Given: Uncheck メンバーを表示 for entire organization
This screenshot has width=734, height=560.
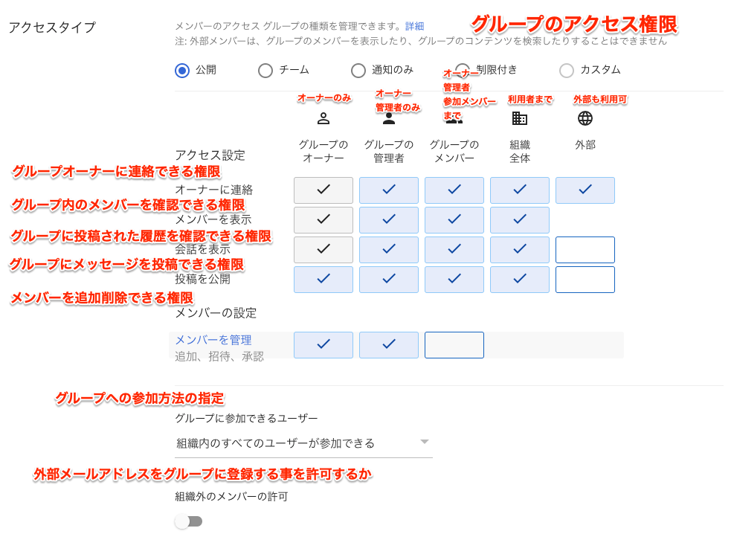Looking at the screenshot, I should [x=519, y=220].
